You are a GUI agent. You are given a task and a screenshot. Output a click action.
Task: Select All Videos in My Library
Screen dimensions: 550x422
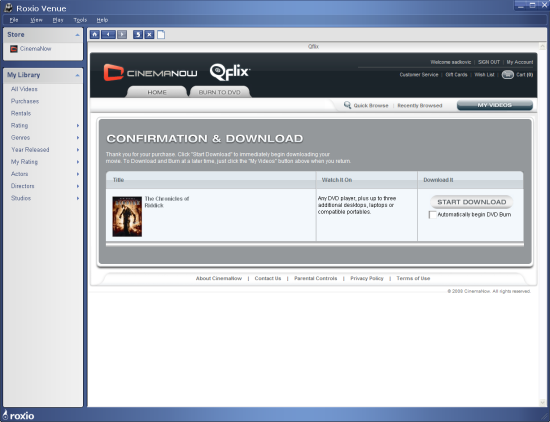(24, 89)
